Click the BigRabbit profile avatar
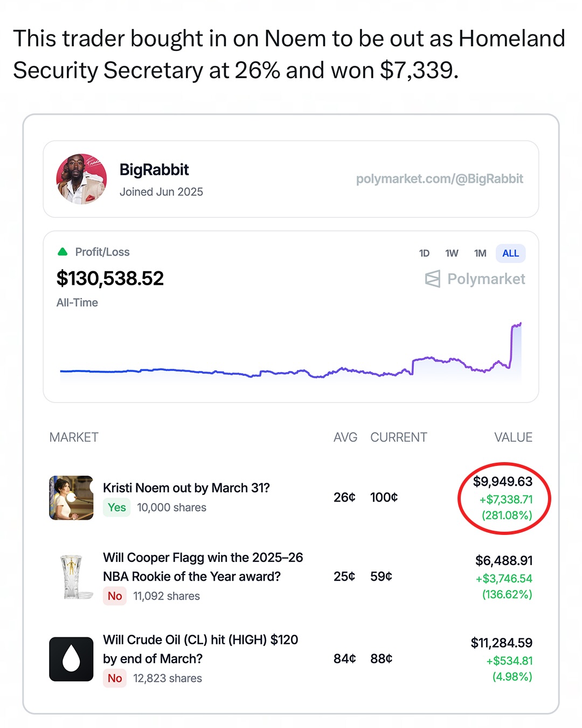Screen dimensions: 582x728 (x=81, y=179)
